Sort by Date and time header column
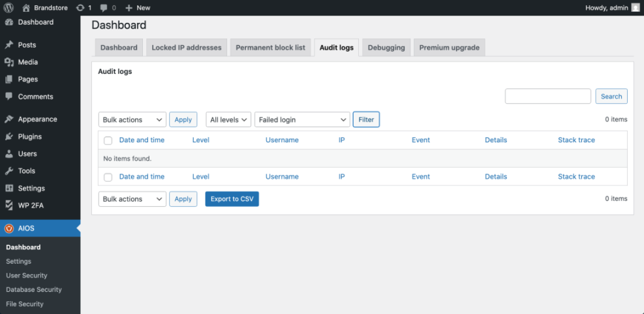 pos(142,140)
